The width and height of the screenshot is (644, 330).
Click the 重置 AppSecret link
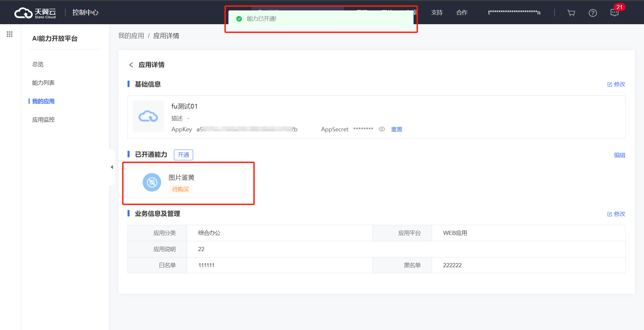[x=397, y=129]
